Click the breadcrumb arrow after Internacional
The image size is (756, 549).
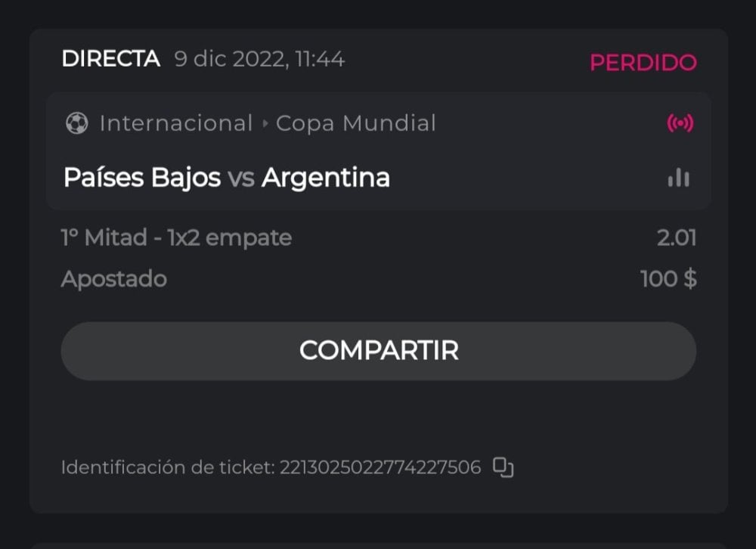(x=265, y=123)
